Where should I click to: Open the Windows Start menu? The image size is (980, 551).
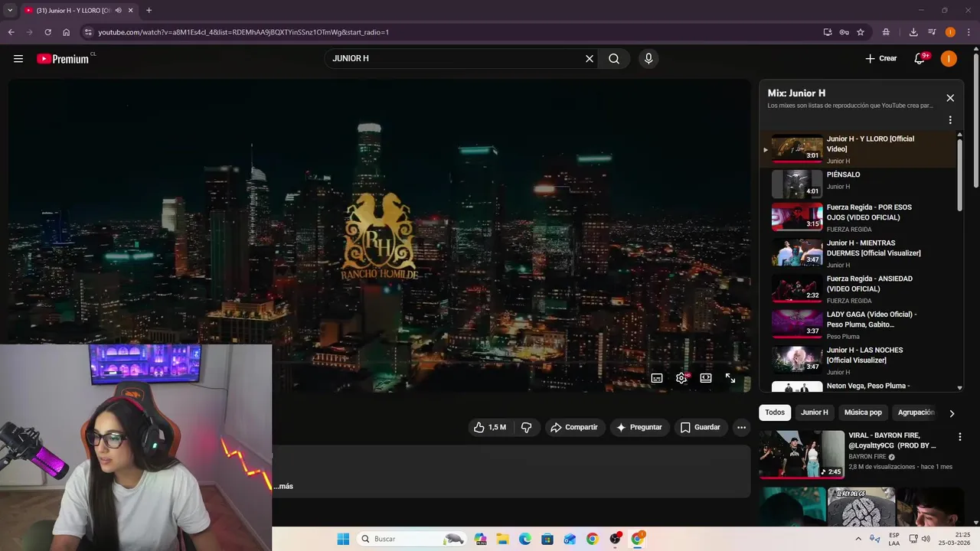click(x=343, y=539)
